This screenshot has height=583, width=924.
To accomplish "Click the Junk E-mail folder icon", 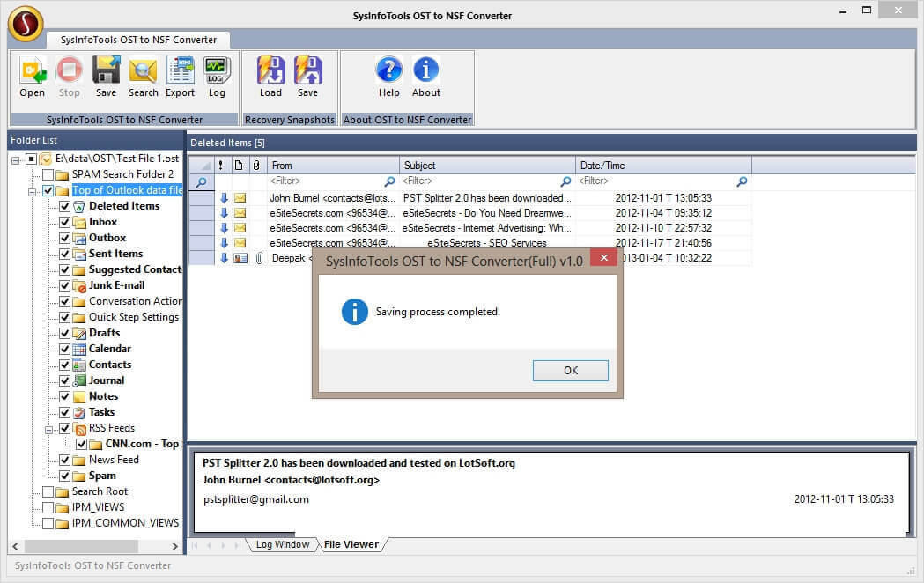I will [79, 285].
